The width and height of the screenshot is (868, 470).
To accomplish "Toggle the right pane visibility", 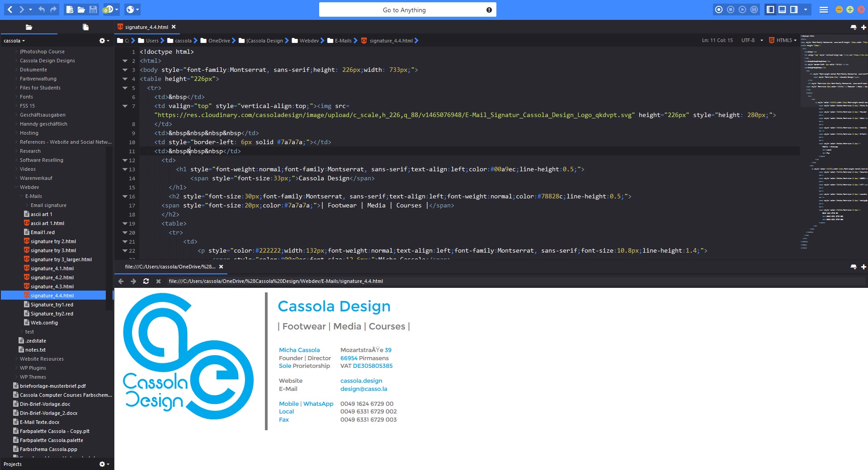I will click(794, 9).
